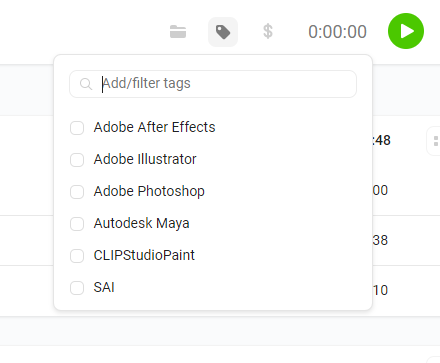Viewport: 440px width, 363px height.
Task: Check the Adobe After Effects checkbox
Action: point(77,128)
